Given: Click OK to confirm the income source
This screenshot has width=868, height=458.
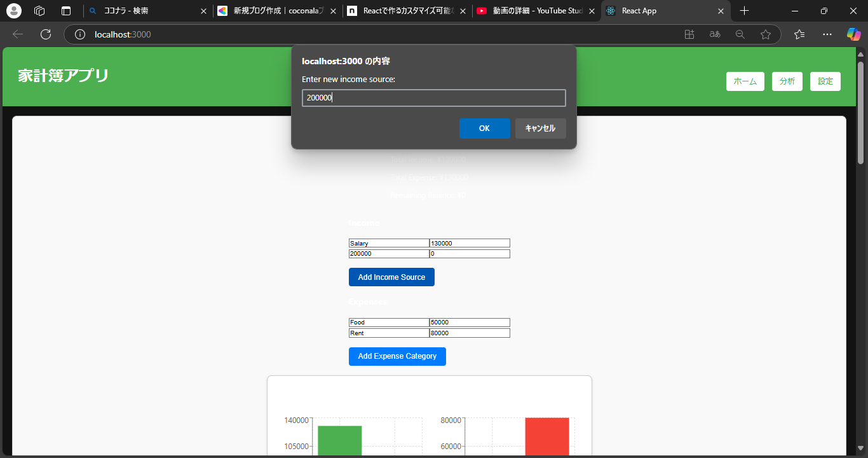Looking at the screenshot, I should tap(485, 128).
